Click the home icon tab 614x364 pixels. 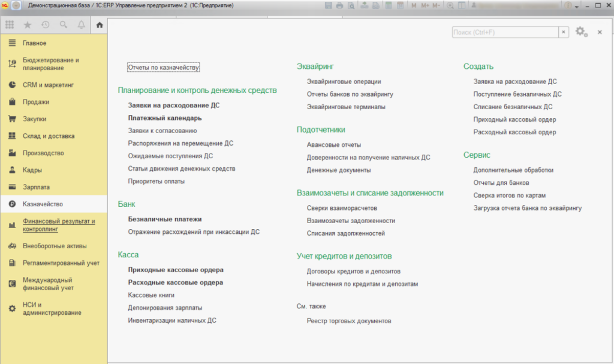click(100, 25)
